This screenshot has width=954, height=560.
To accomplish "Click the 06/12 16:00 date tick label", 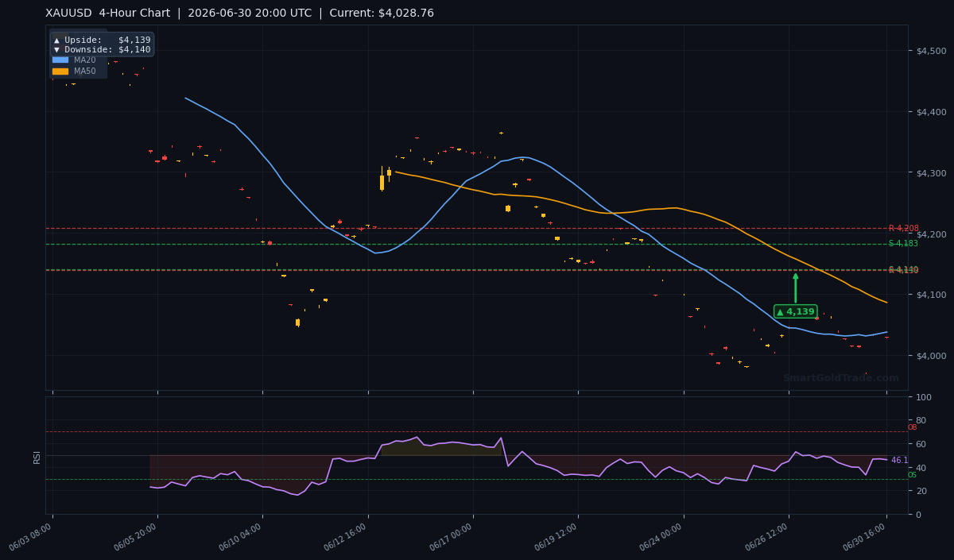I will tap(347, 538).
